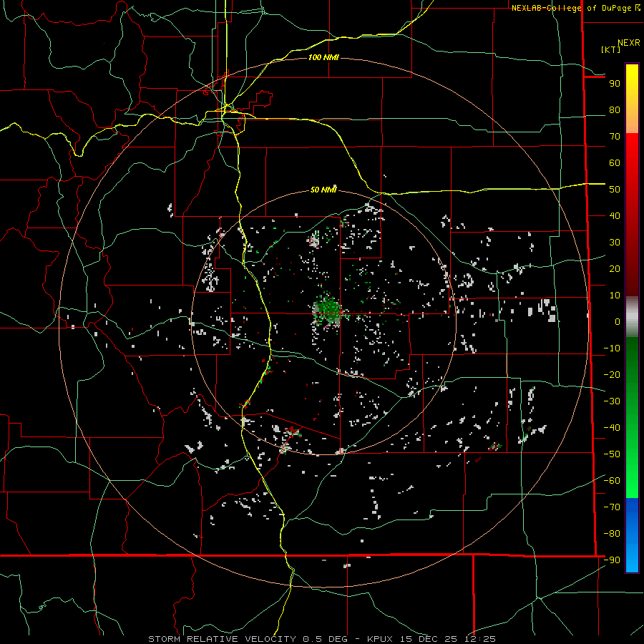Viewport: 644px width, 644px height.
Task: Click the '[KT]' units label
Action: coord(610,49)
